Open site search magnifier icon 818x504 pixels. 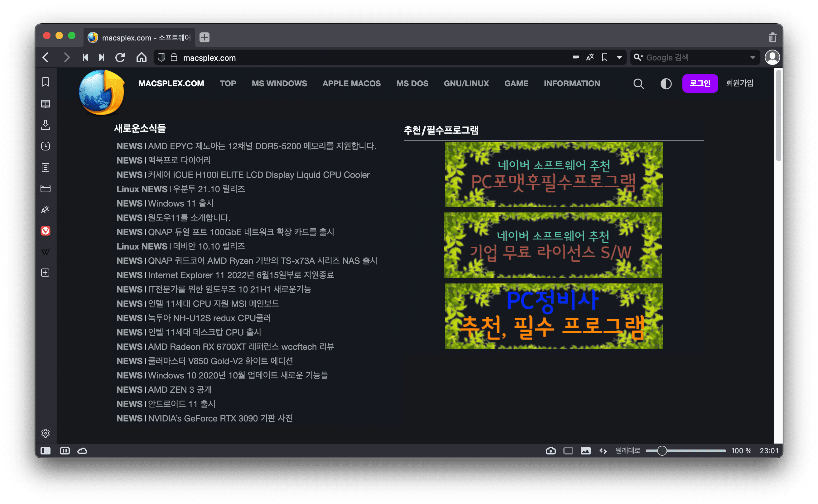(638, 83)
